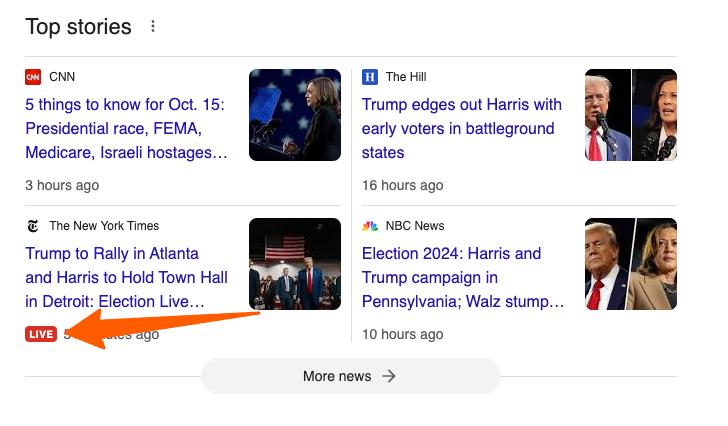
Task: Click the Top stories heading
Action: coord(78,27)
